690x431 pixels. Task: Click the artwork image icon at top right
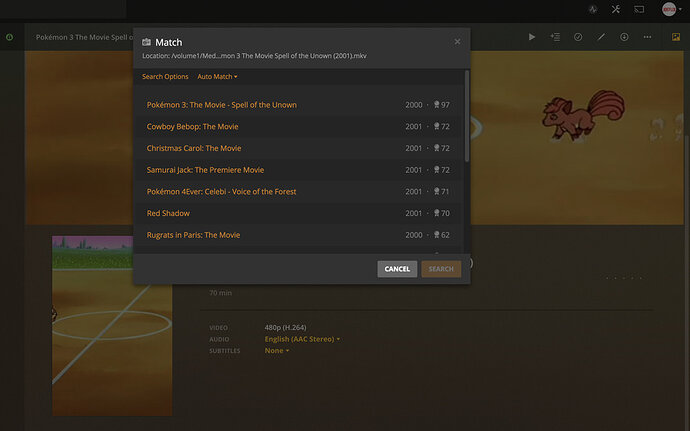pos(676,37)
